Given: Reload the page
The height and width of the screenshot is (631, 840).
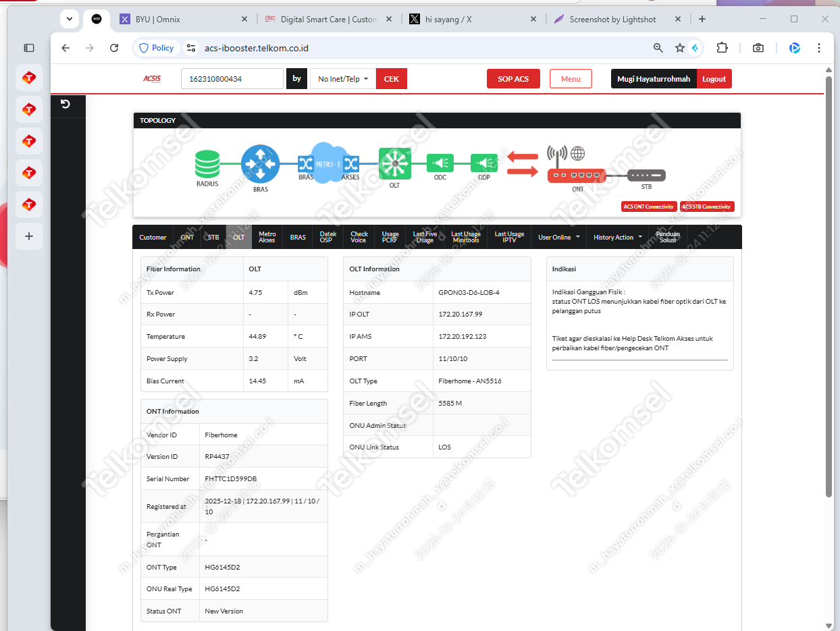Looking at the screenshot, I should pos(114,48).
